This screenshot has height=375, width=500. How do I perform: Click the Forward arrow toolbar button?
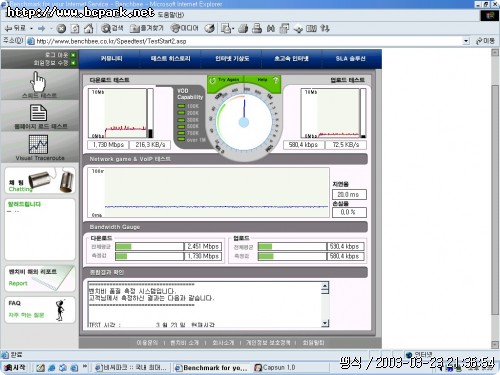click(x=42, y=29)
